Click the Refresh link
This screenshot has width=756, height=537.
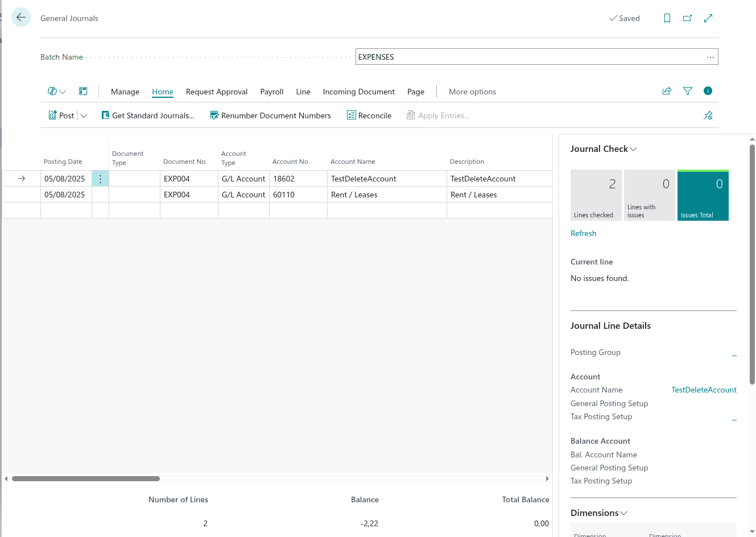(583, 233)
